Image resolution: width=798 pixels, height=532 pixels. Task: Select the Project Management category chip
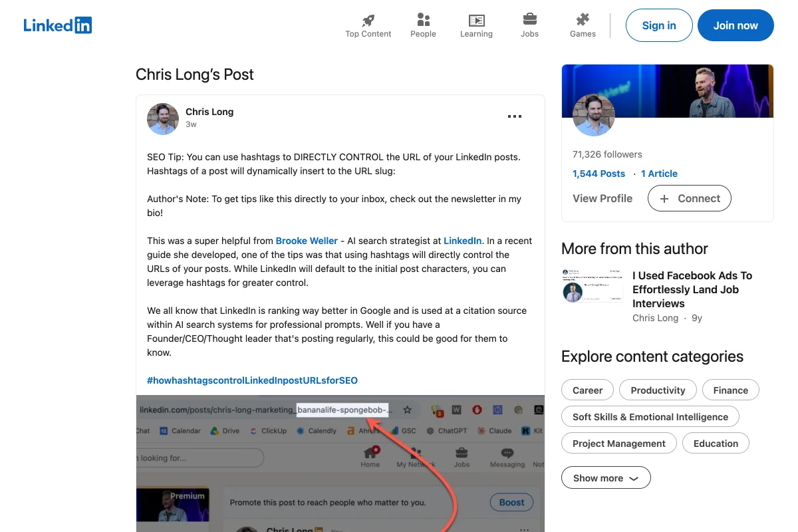click(619, 444)
